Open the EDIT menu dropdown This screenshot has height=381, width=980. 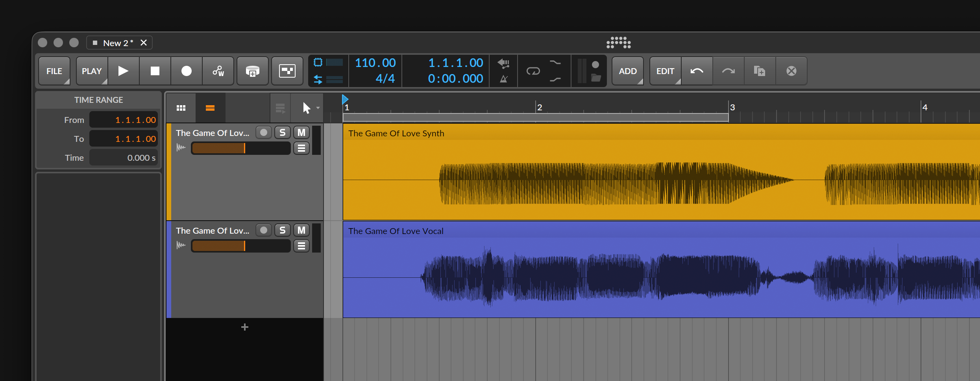tap(666, 71)
